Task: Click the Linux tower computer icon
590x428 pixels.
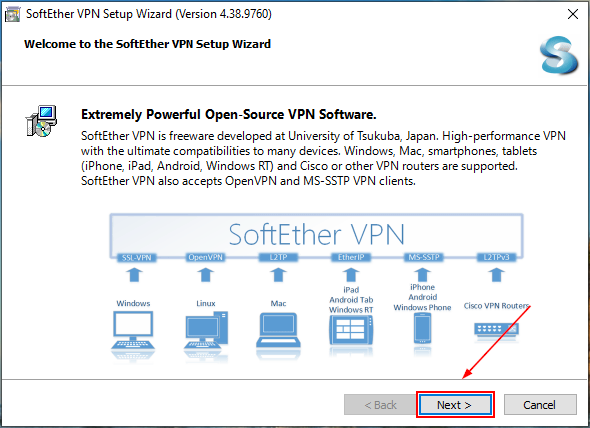Action: 206,331
